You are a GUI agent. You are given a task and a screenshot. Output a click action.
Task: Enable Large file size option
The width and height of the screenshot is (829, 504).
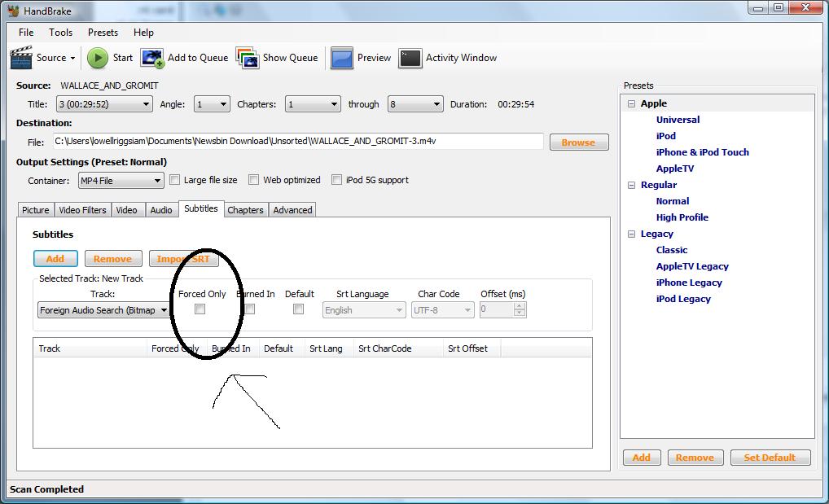[174, 180]
